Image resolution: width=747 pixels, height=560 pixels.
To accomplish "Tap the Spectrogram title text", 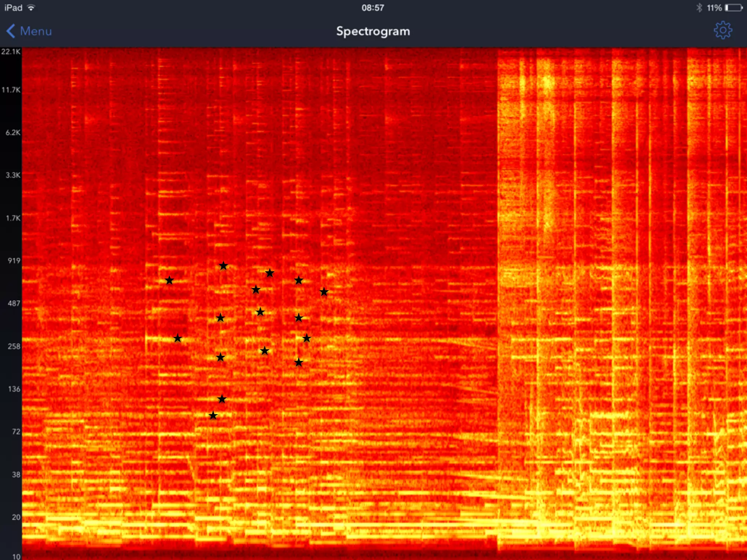I will click(x=373, y=31).
